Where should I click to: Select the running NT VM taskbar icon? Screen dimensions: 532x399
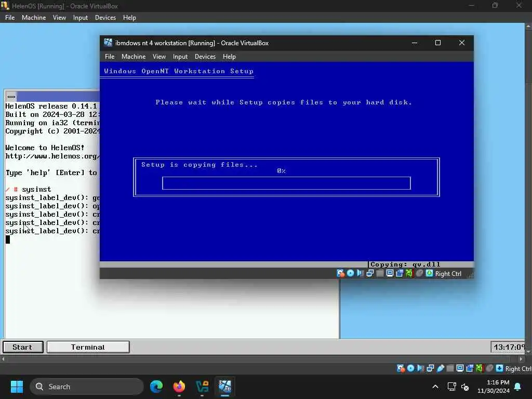(225, 387)
